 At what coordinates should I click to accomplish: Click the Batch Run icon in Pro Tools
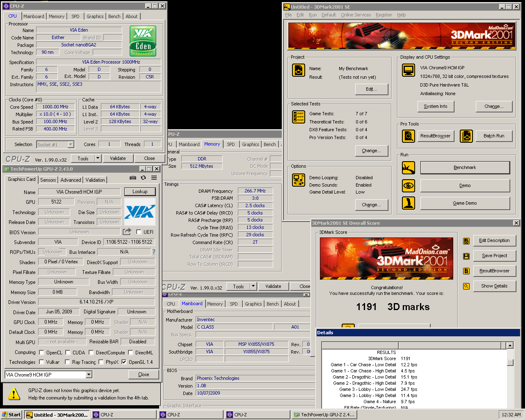click(466, 136)
